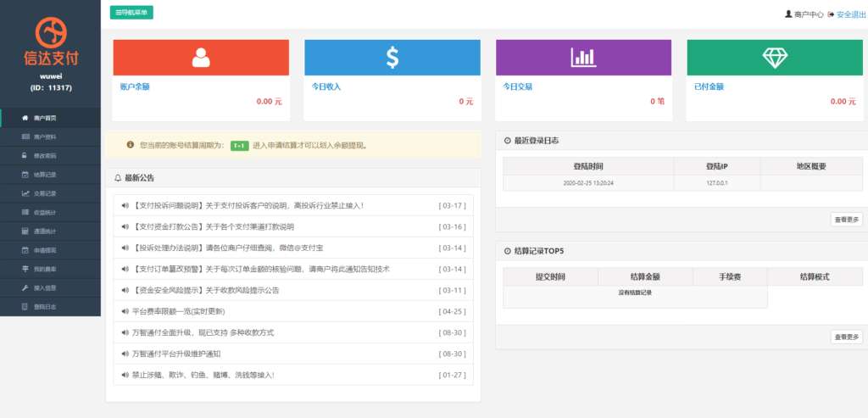Viewport: 868px width, 418px height.
Task: Open 支付订单篡改预警 announcement
Action: (261, 269)
